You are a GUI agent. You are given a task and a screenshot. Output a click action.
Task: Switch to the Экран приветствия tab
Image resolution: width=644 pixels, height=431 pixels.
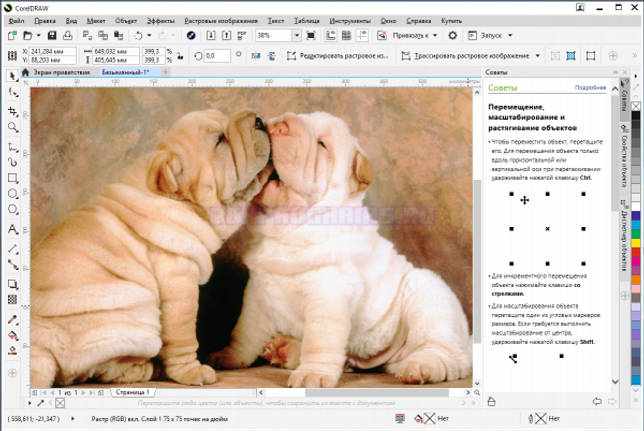61,72
